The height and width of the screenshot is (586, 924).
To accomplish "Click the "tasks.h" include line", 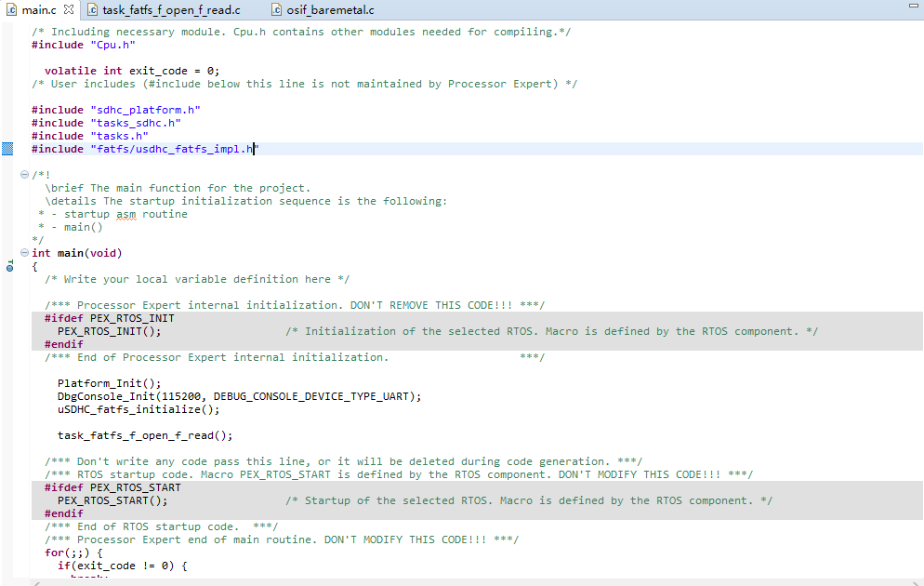I will [89, 136].
